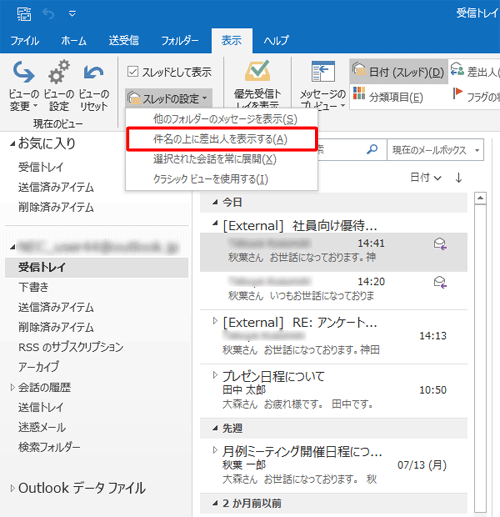Click the message list scroll-up arrow
Screen dimensions: 500x517
pos(480,199)
